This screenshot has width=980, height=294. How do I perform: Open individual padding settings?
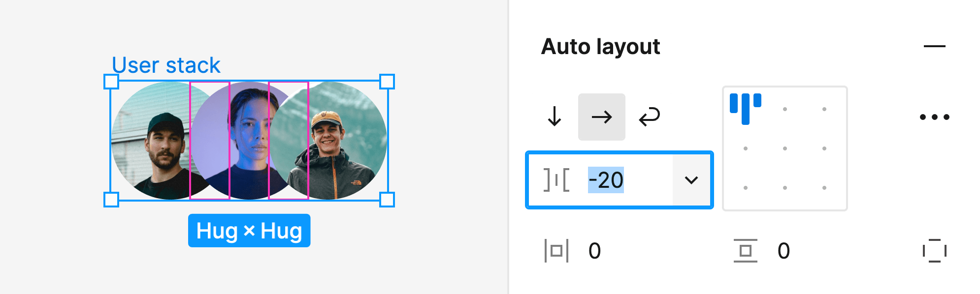[934, 250]
